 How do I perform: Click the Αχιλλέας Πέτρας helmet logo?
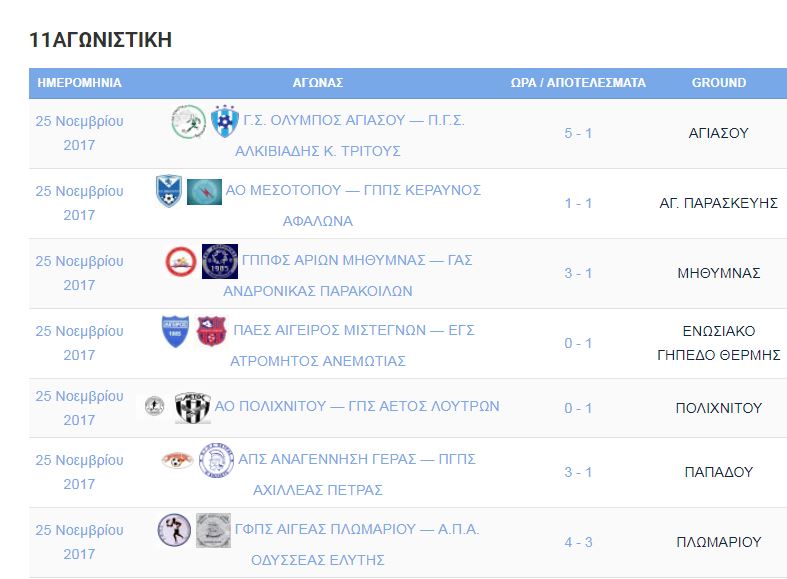(216, 460)
